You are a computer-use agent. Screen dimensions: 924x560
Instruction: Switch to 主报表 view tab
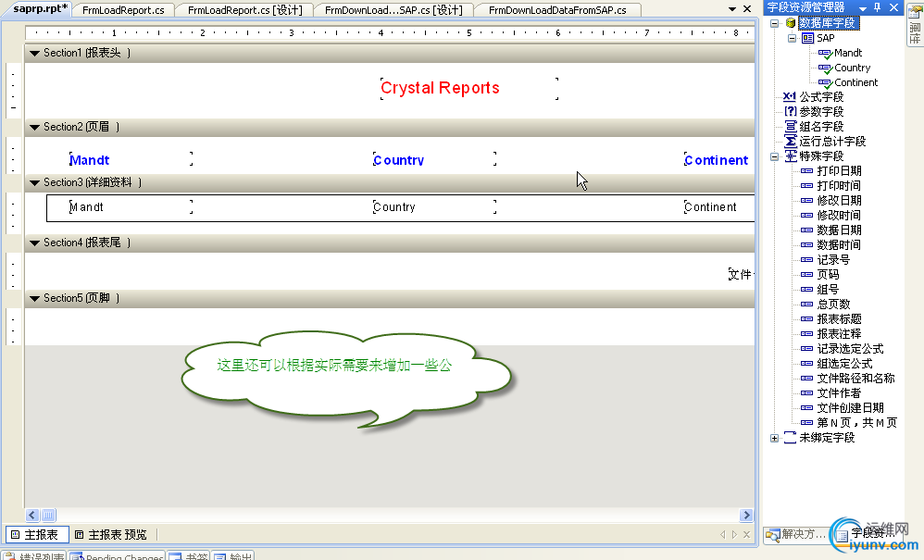point(36,535)
